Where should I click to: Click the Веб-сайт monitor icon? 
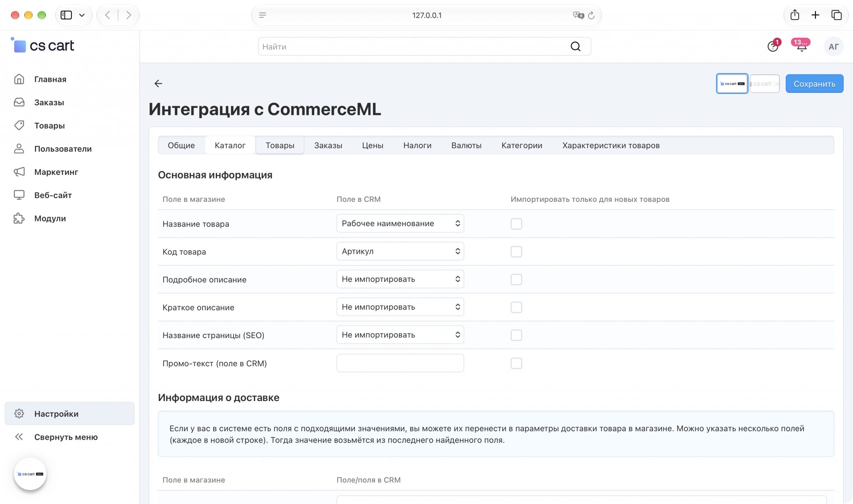point(19,195)
